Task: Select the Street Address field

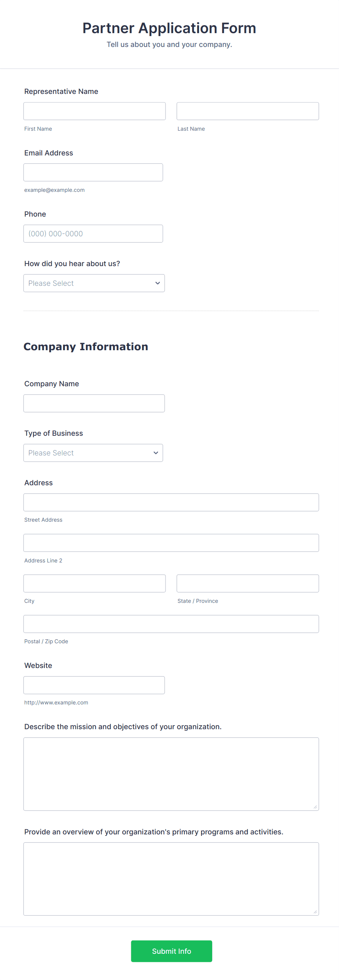Action: (171, 502)
